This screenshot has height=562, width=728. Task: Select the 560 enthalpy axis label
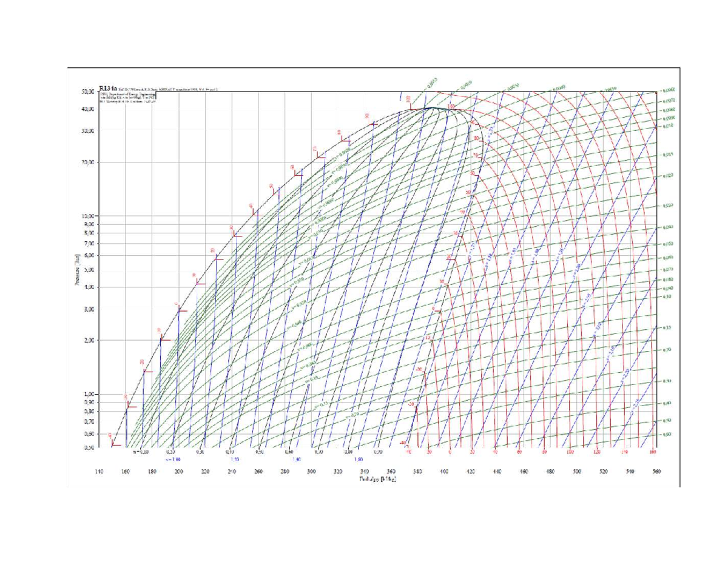pos(656,471)
